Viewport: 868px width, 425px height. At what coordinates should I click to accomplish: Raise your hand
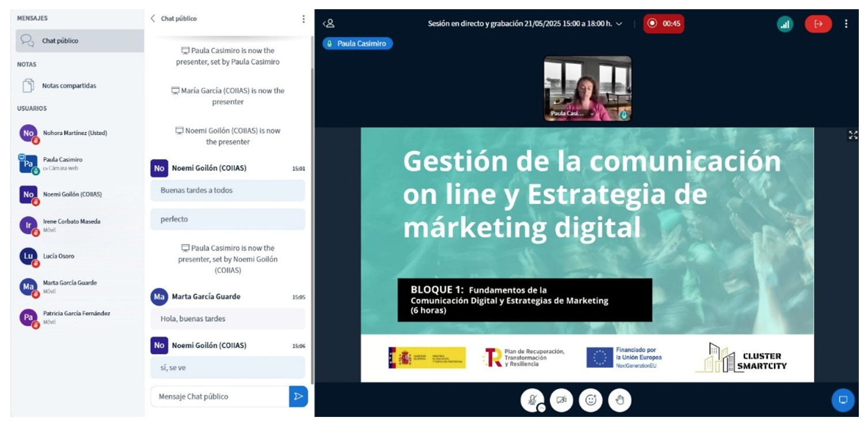click(x=620, y=400)
